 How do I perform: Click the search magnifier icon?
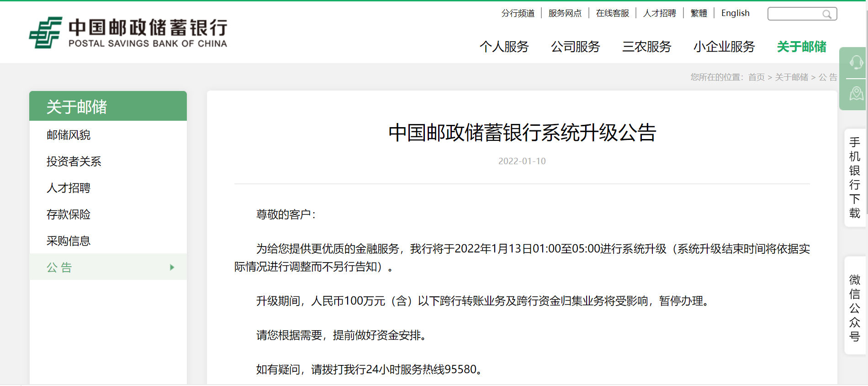coord(826,14)
